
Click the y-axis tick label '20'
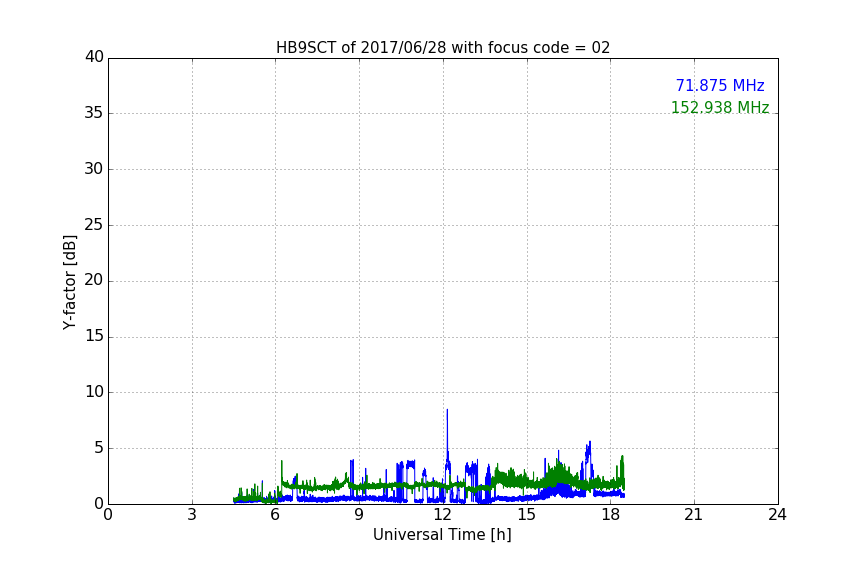[94, 281]
